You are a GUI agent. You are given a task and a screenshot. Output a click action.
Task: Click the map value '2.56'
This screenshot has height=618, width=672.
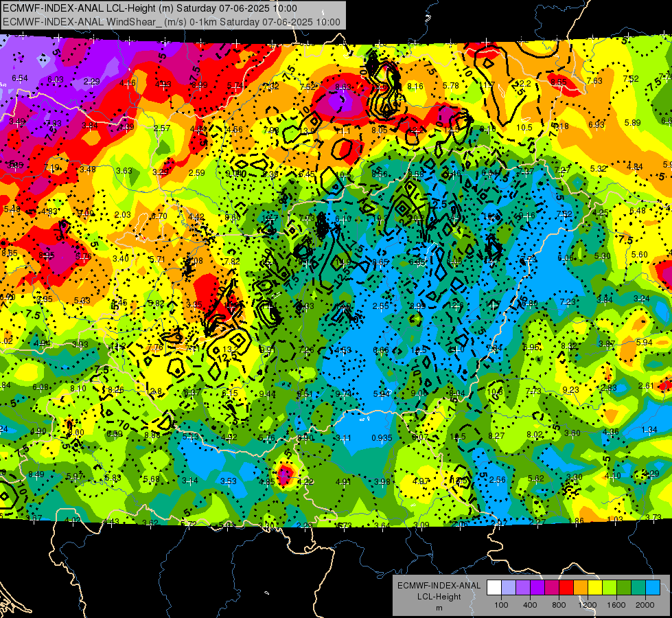(498, 480)
